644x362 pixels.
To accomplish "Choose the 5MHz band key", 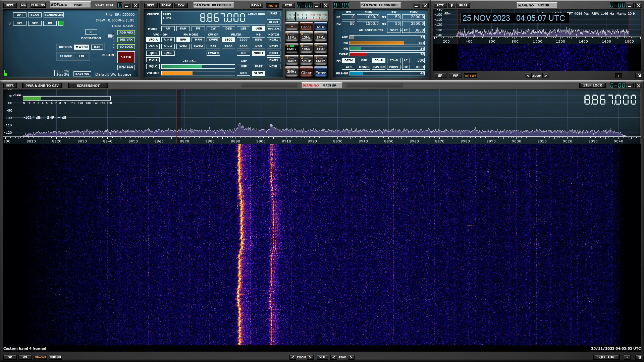I will [306, 60].
